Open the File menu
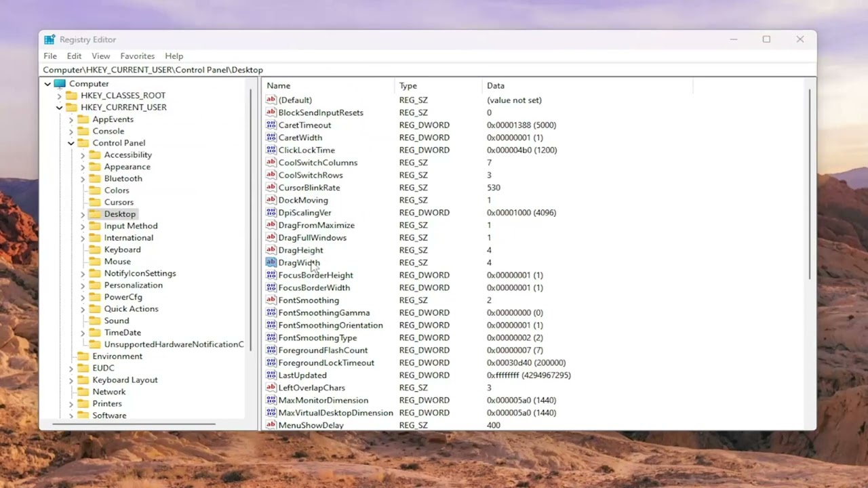This screenshot has height=488, width=868. 50,56
